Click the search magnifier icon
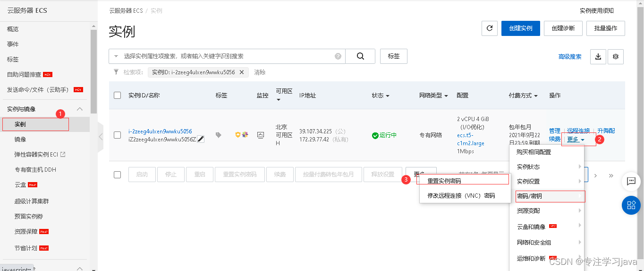Viewport: 644px width, 271px height. 360,56
